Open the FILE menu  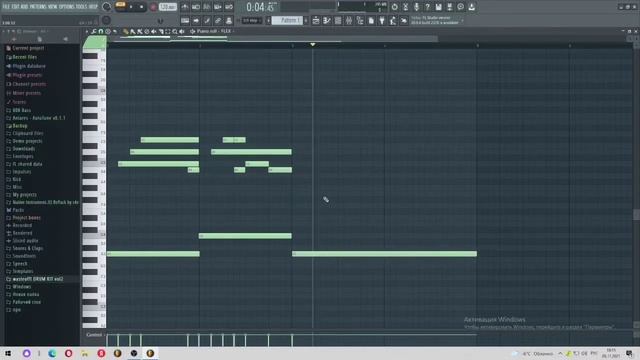(6, 7)
